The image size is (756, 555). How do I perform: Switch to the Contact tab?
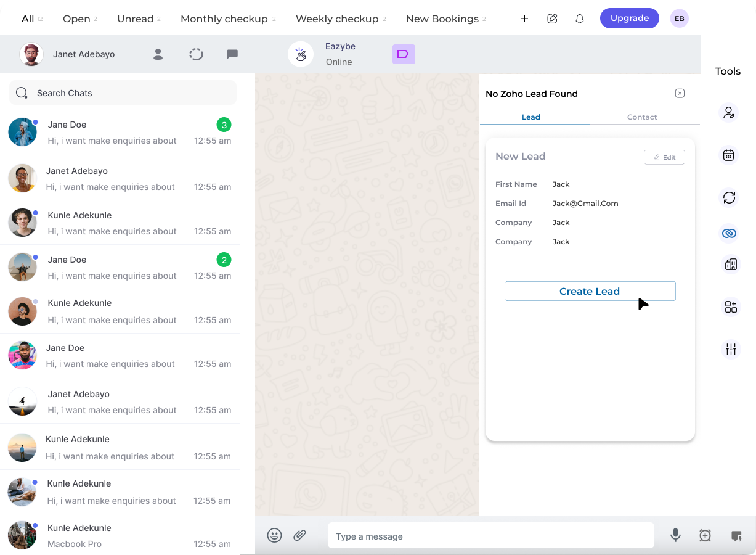(642, 117)
